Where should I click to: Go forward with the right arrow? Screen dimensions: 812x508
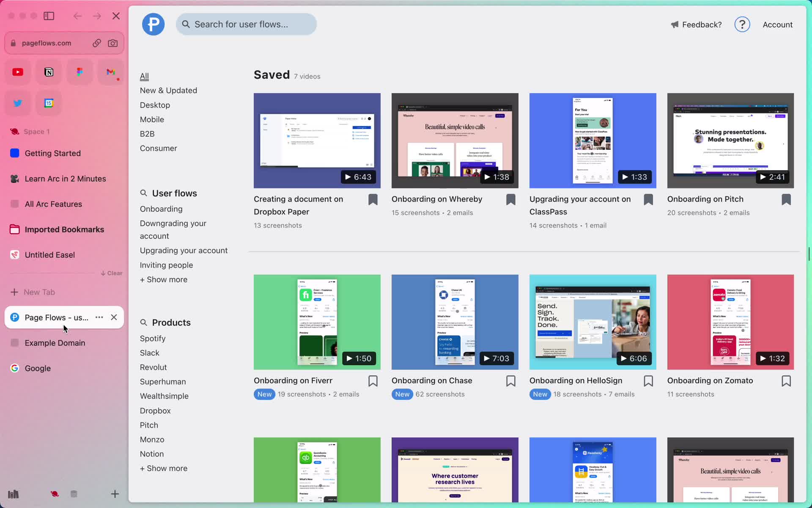(x=97, y=16)
